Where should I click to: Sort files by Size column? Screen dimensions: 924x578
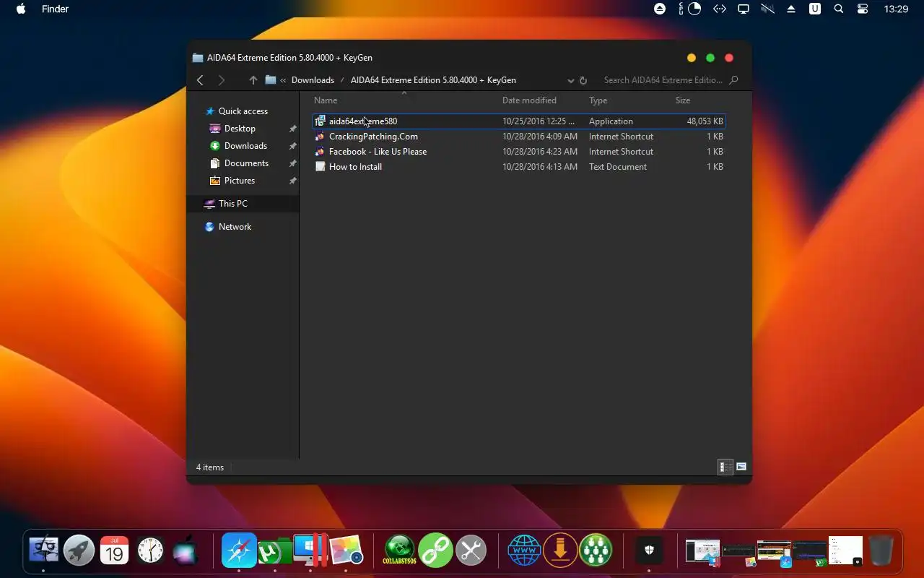[683, 100]
